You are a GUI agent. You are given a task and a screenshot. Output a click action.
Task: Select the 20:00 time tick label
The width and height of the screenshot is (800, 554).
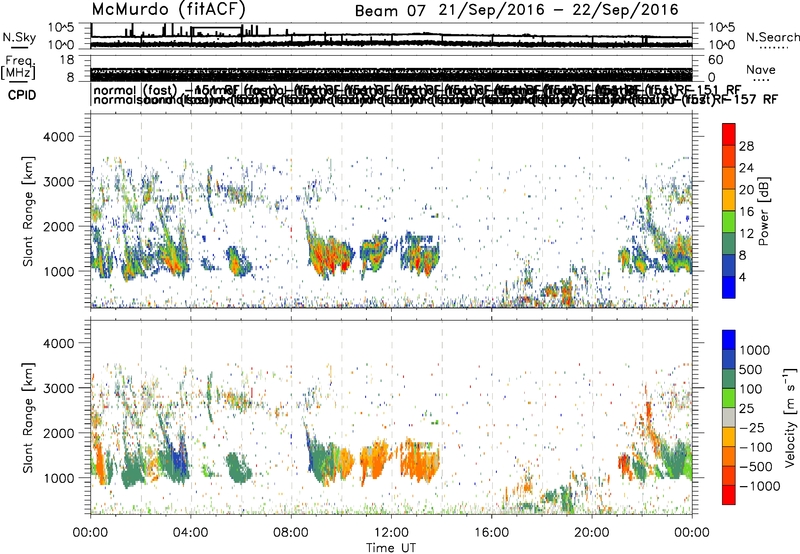coord(592,533)
